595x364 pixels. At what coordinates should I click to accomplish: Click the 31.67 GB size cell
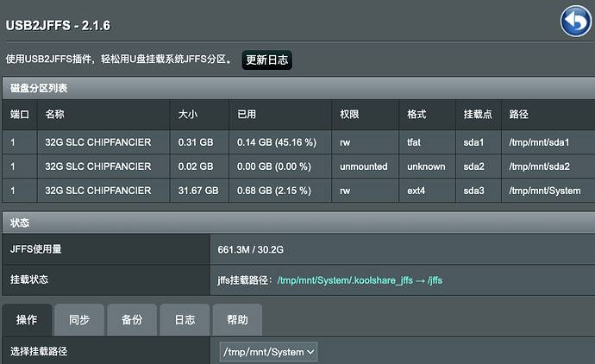(198, 191)
